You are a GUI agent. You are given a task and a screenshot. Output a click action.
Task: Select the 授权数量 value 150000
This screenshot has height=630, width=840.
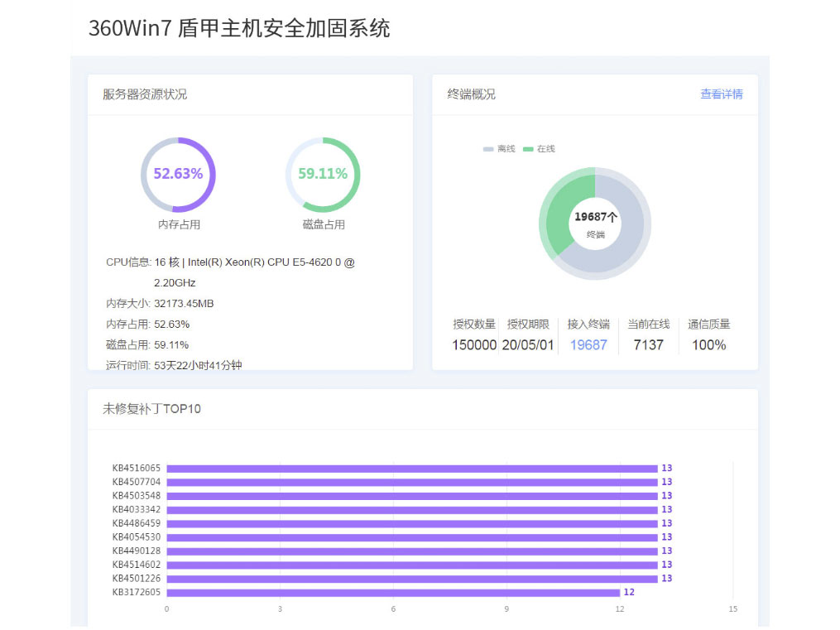(x=474, y=345)
